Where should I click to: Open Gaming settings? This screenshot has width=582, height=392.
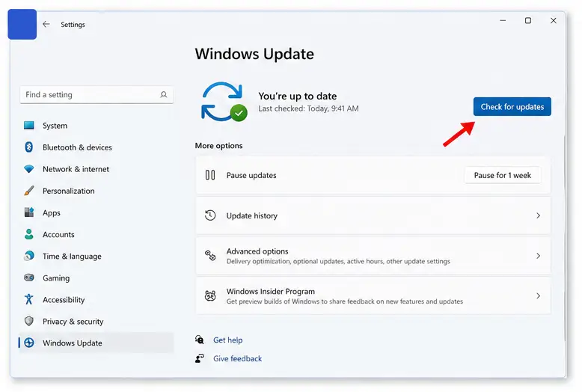tap(97, 278)
